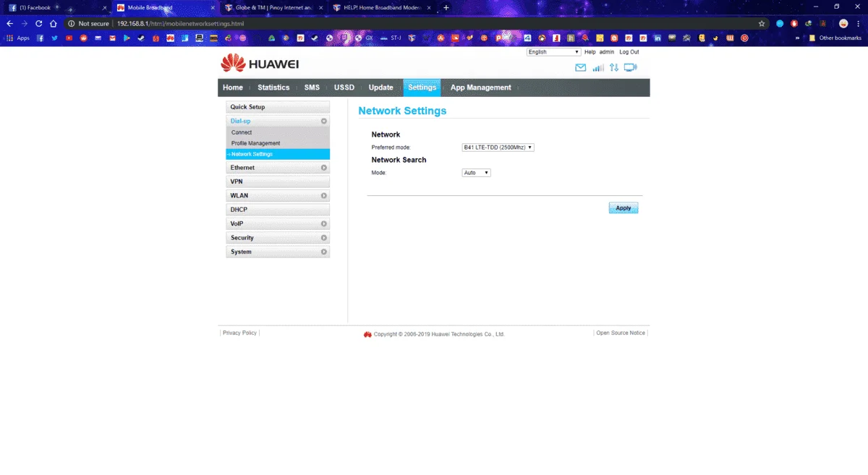Open Other bookmarks folder
868x475 pixels.
[x=835, y=38]
